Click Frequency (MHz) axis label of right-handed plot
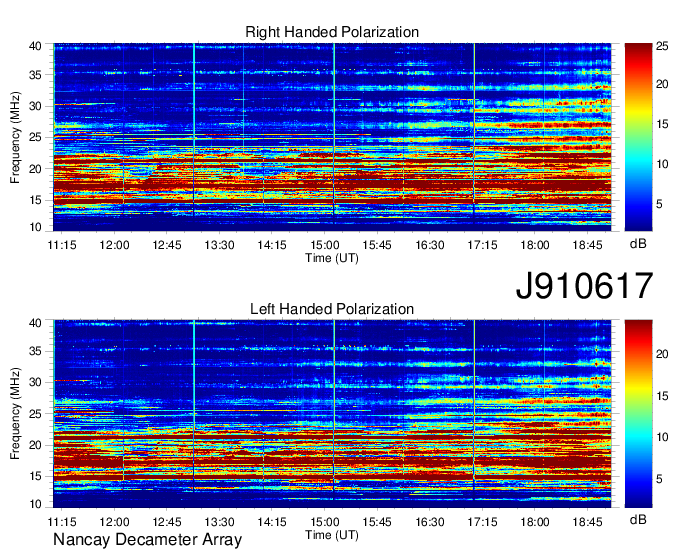The image size is (680, 552). (x=15, y=137)
